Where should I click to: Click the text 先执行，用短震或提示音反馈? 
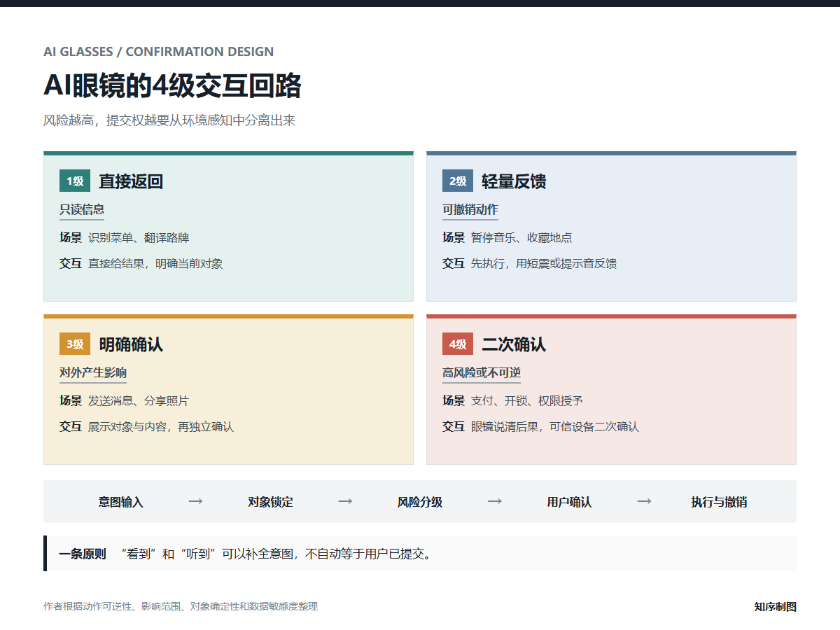(544, 264)
